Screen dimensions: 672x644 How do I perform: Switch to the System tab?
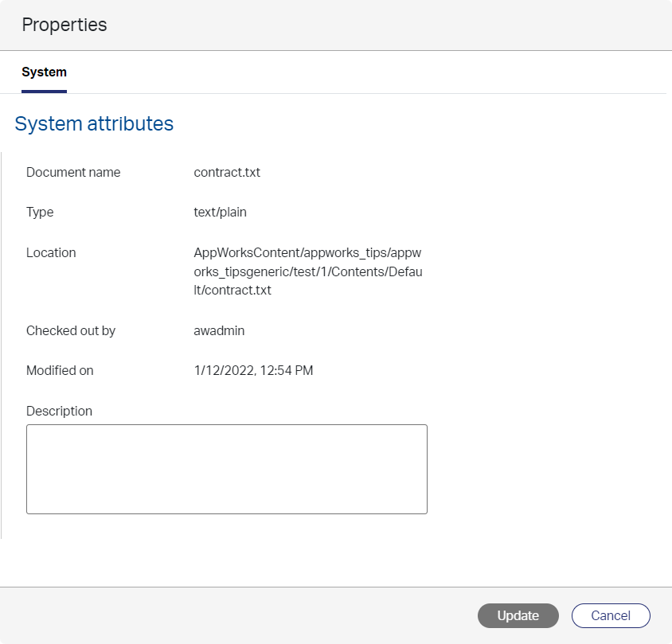tap(44, 72)
